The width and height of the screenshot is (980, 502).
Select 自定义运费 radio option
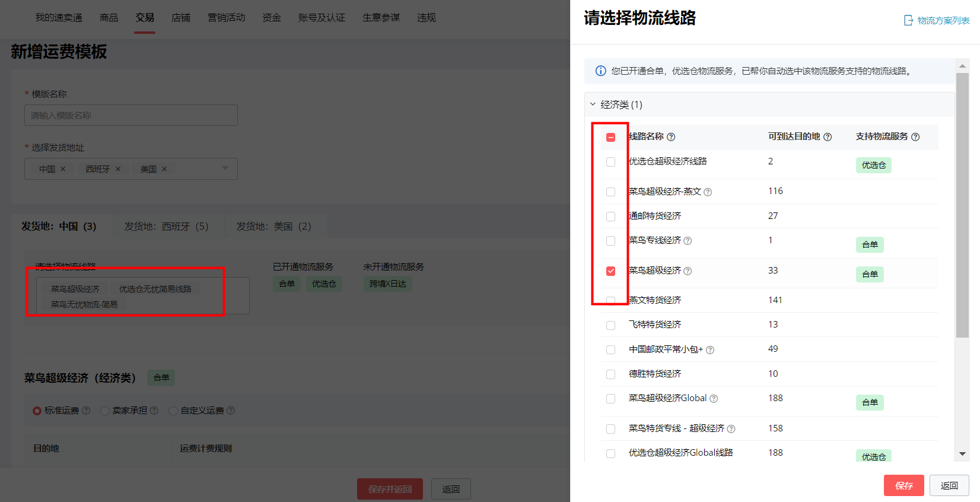(173, 411)
